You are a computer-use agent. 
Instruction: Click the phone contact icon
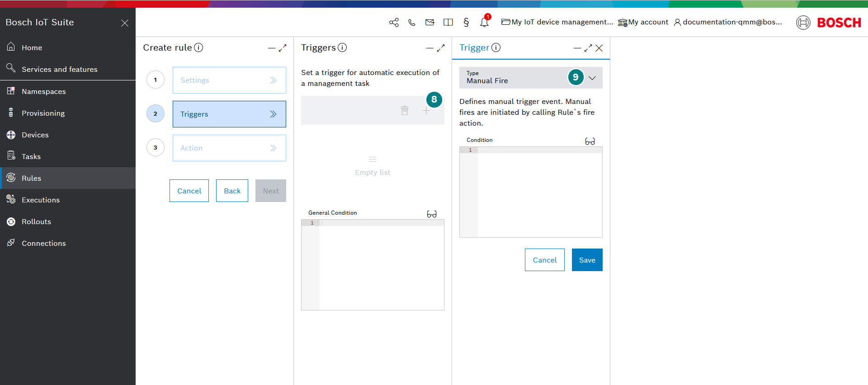click(x=412, y=22)
